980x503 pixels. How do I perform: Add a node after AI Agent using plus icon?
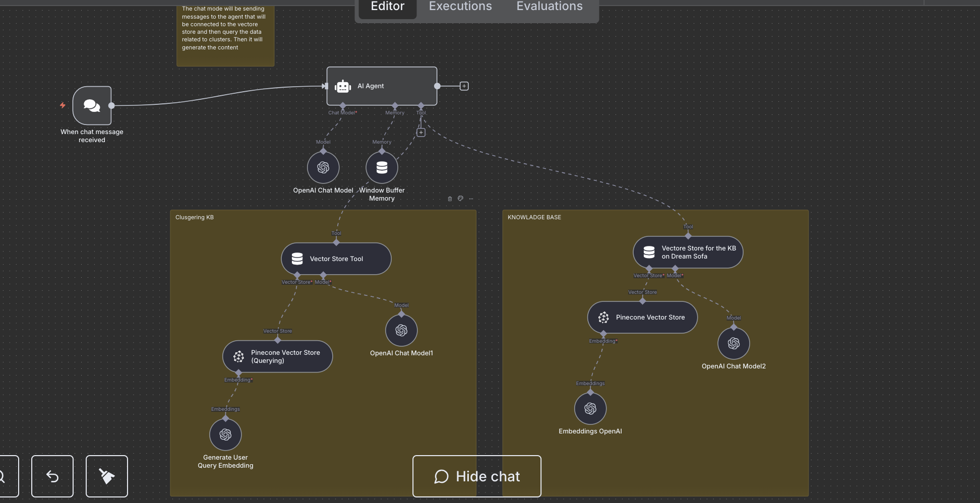tap(463, 86)
